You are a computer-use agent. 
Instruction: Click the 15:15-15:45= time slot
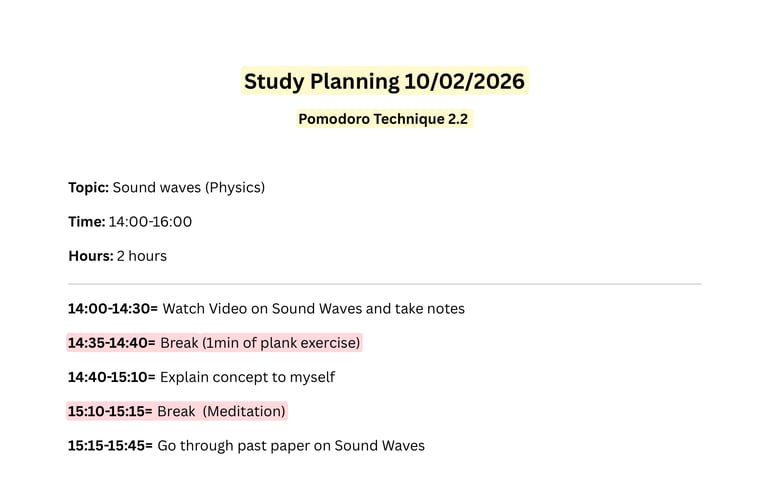pyautogui.click(x=110, y=446)
